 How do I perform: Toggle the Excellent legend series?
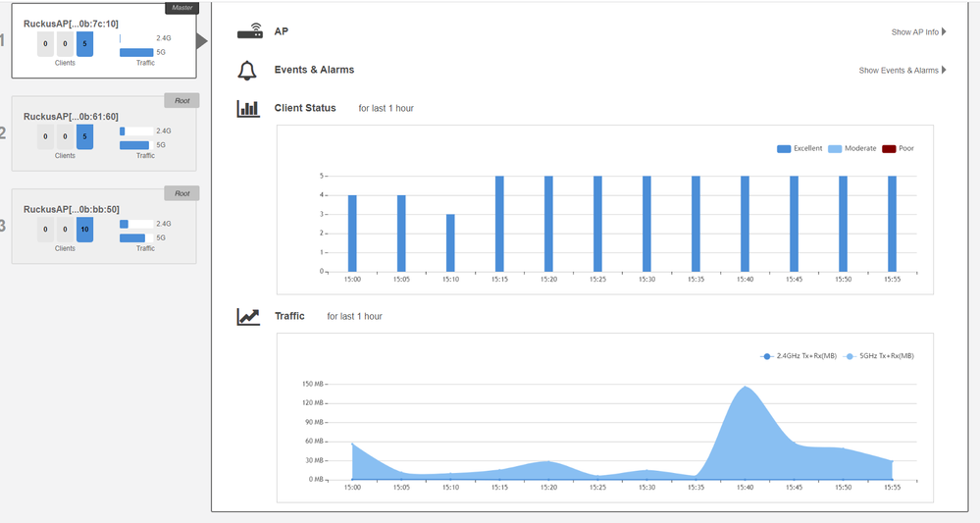pyautogui.click(x=799, y=148)
